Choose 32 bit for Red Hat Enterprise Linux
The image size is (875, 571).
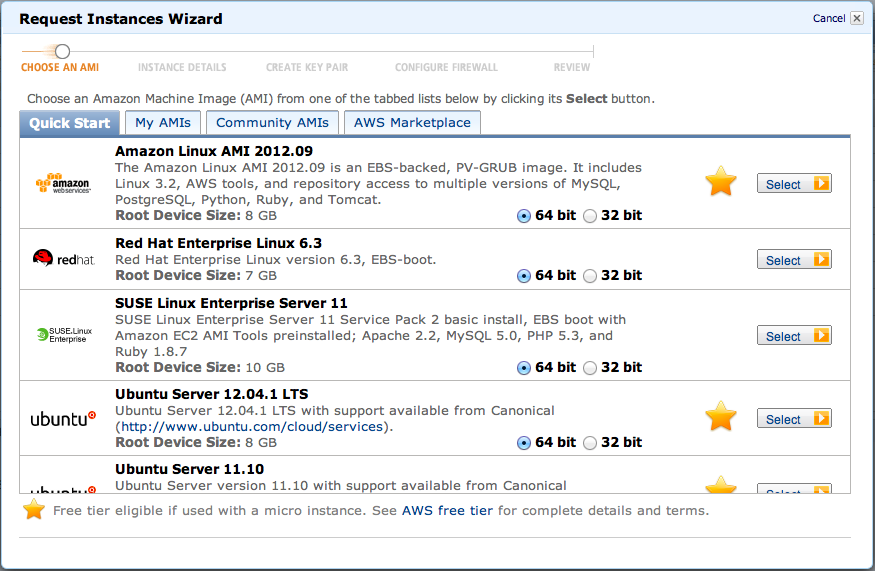pyautogui.click(x=590, y=276)
